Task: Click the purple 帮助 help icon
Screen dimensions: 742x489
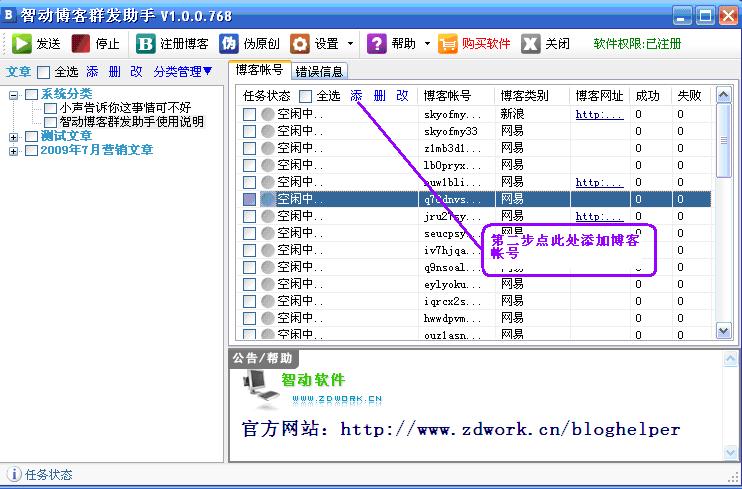Action: pyautogui.click(x=377, y=44)
